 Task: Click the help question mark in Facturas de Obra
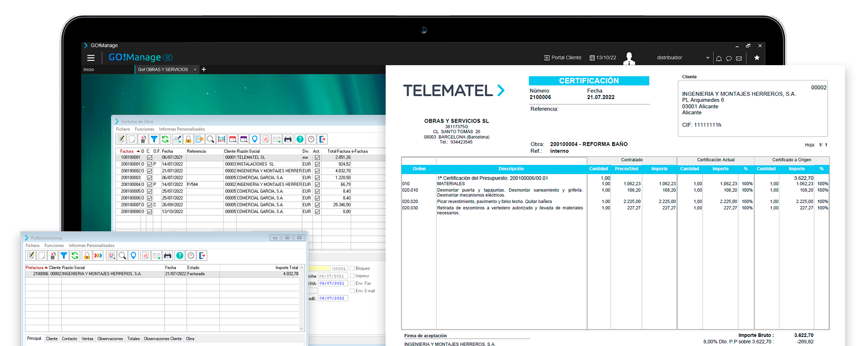coord(300,139)
